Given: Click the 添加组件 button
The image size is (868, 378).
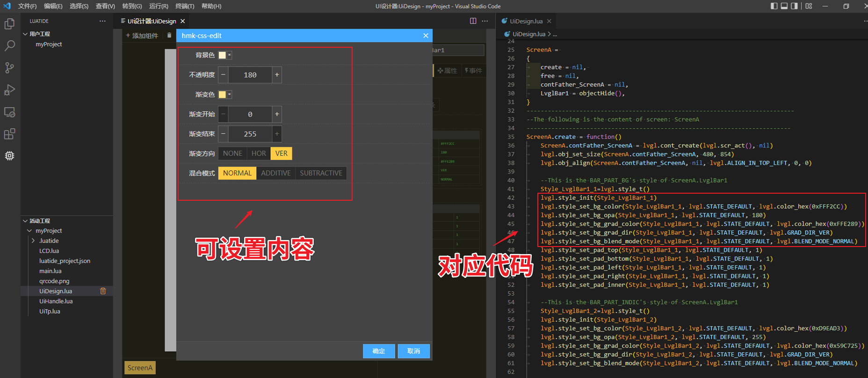Looking at the screenshot, I should 142,36.
